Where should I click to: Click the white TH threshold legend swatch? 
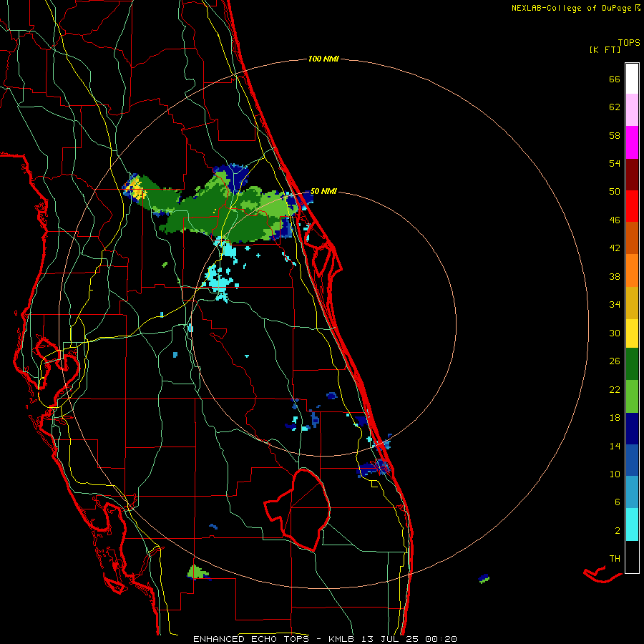(x=632, y=557)
